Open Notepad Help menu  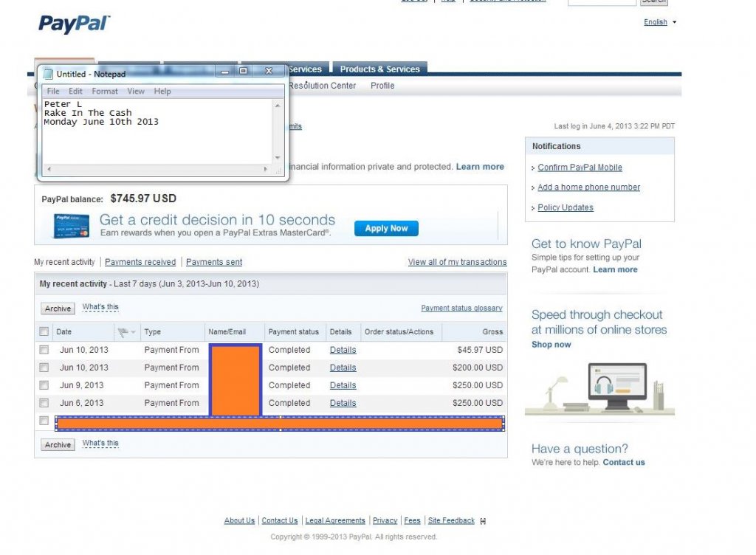coord(162,91)
